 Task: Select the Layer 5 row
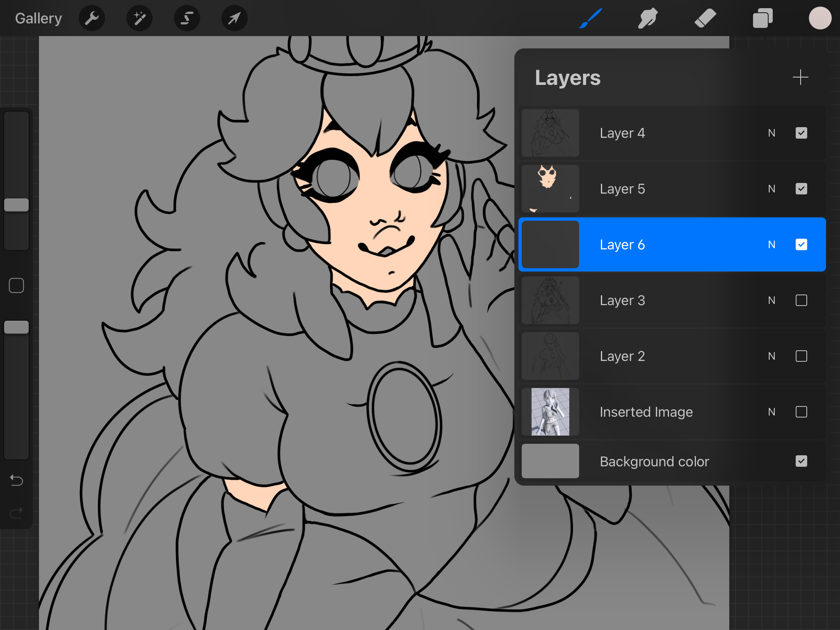pos(672,189)
